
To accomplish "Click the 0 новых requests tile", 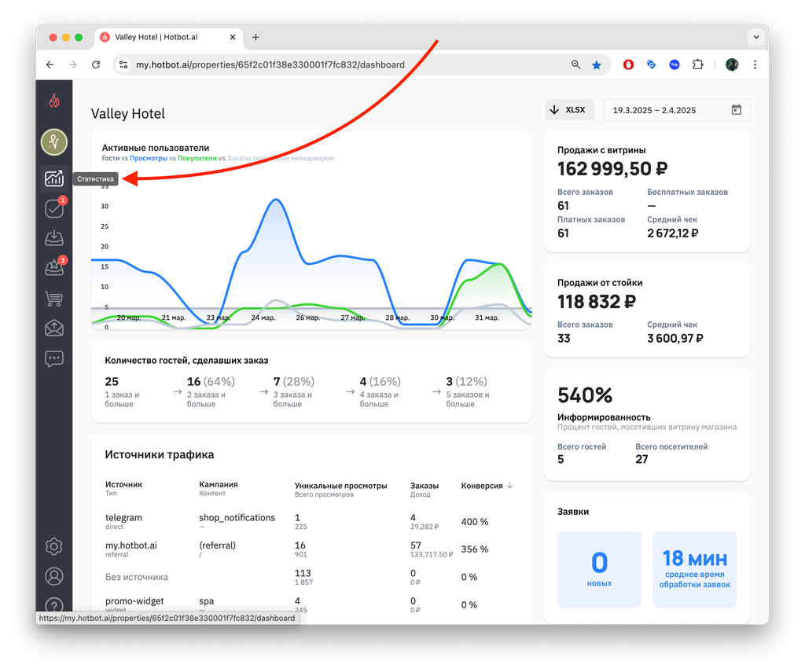I will (x=599, y=569).
